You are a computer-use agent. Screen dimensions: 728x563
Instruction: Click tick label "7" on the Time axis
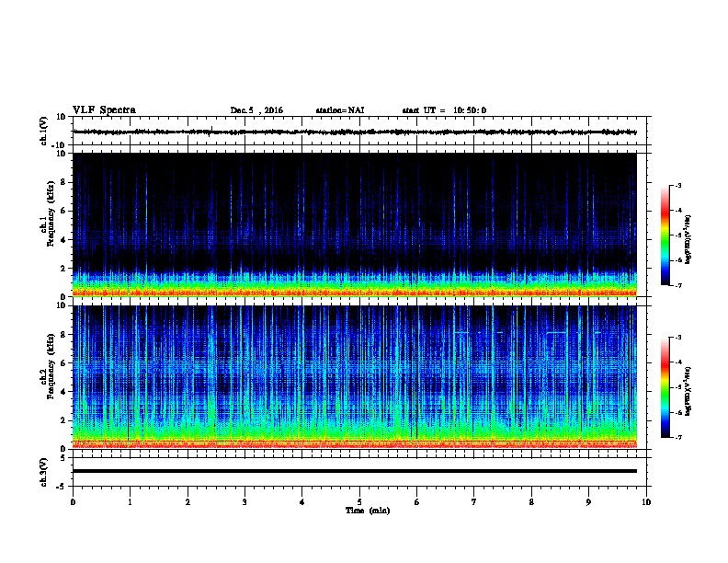click(474, 502)
